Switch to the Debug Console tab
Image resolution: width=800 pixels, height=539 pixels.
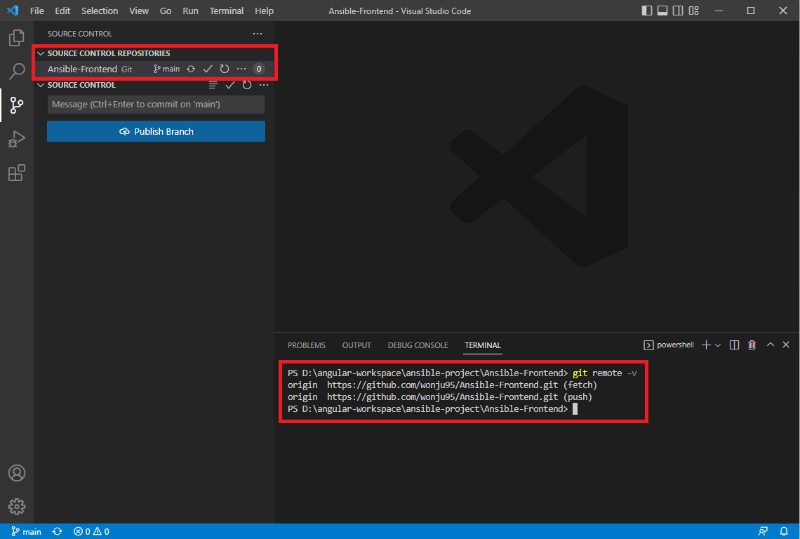(x=418, y=345)
